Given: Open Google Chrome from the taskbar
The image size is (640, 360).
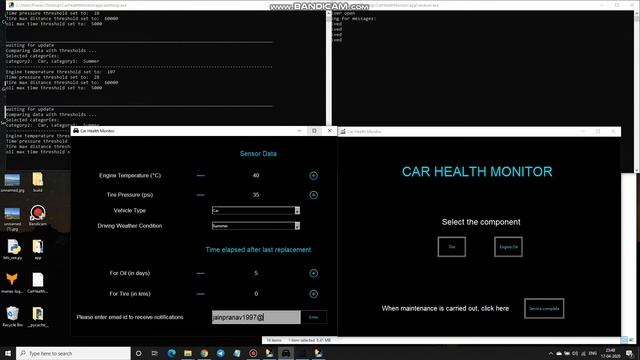Looking at the screenshot, I should tap(204, 353).
